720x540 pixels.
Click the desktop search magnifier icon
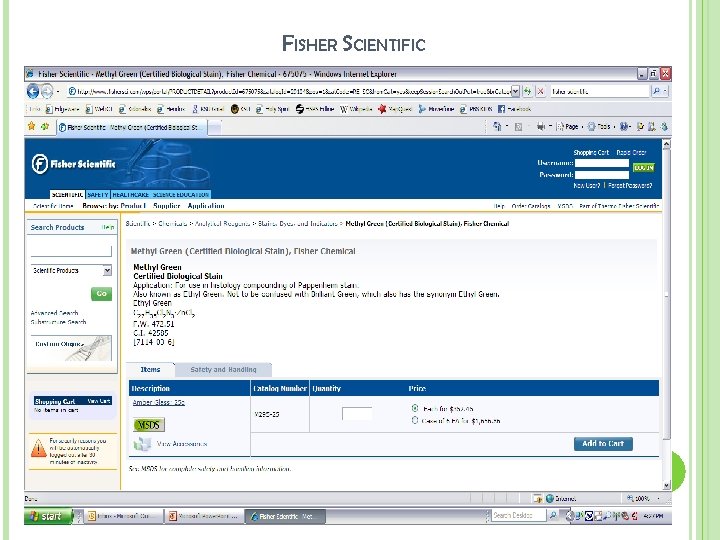[553, 516]
